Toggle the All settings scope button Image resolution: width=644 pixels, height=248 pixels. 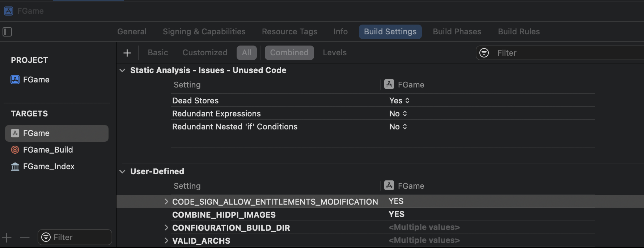click(246, 53)
